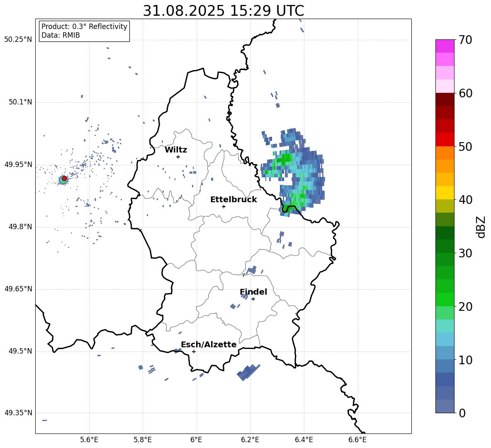Viewport: 491px width, 448px height.
Task: Click the Wiltz city label
Action: click(x=176, y=150)
